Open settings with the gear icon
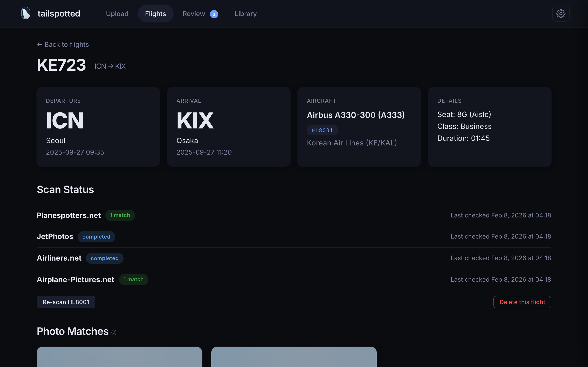Image resolution: width=588 pixels, height=367 pixels. [x=560, y=14]
